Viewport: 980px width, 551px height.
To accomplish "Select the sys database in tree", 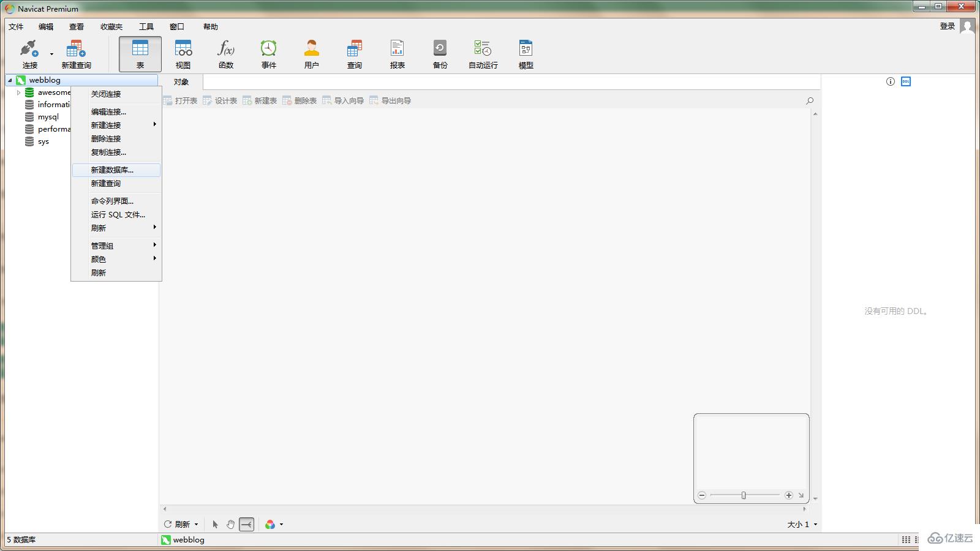I will tap(43, 141).
